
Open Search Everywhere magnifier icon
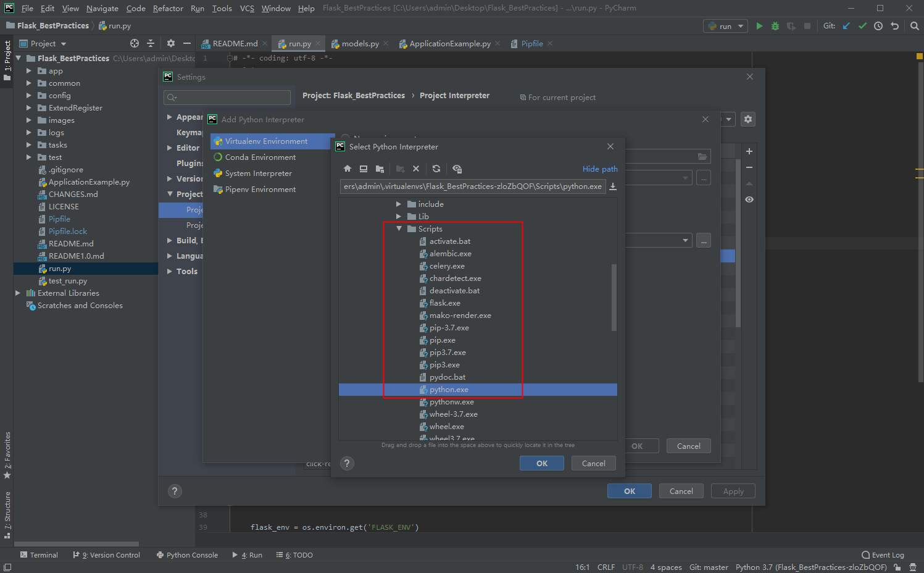914,26
